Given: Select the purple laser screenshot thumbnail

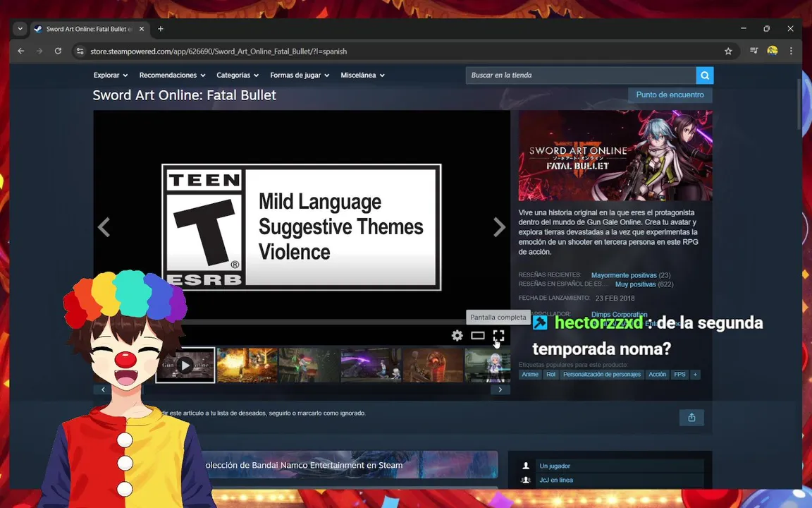Looking at the screenshot, I should click(371, 365).
